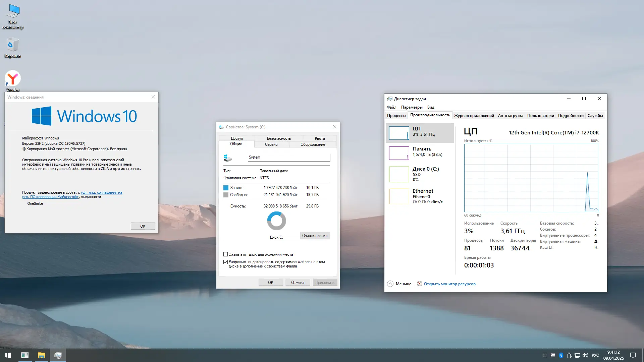The image size is (644, 362).
Task: Select the Ethernet performance panel
Action: point(420,196)
